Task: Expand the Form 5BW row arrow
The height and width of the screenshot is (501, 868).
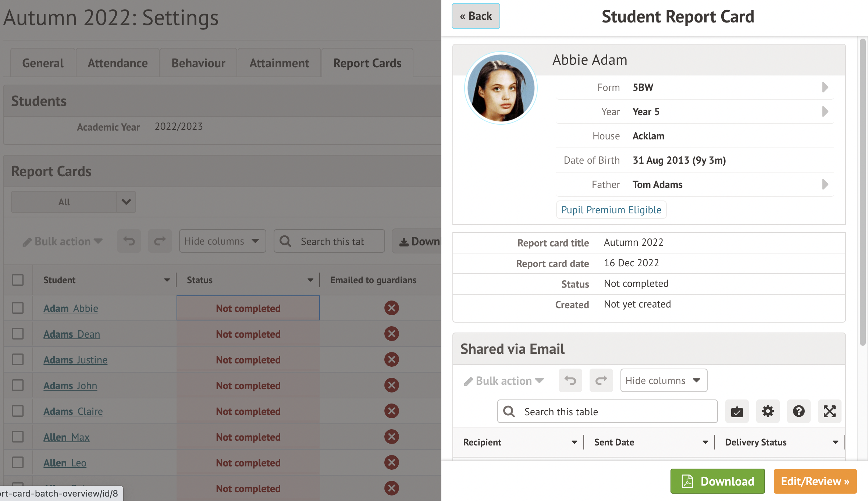Action: [x=825, y=87]
